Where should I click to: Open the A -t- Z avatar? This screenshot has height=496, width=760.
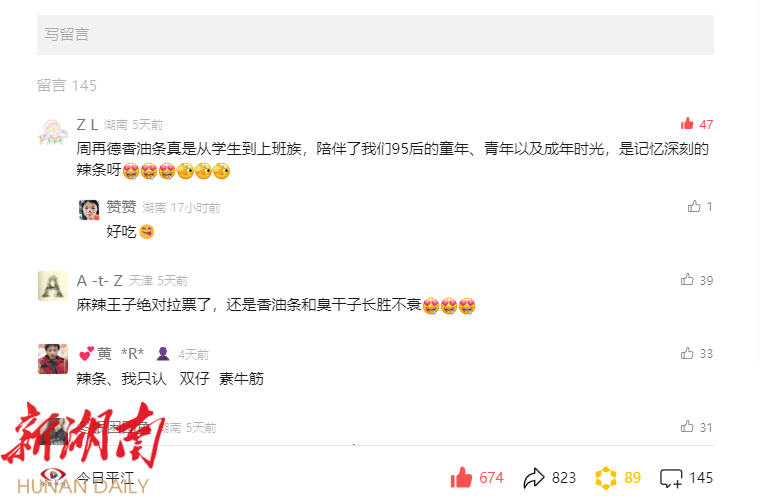click(53, 286)
